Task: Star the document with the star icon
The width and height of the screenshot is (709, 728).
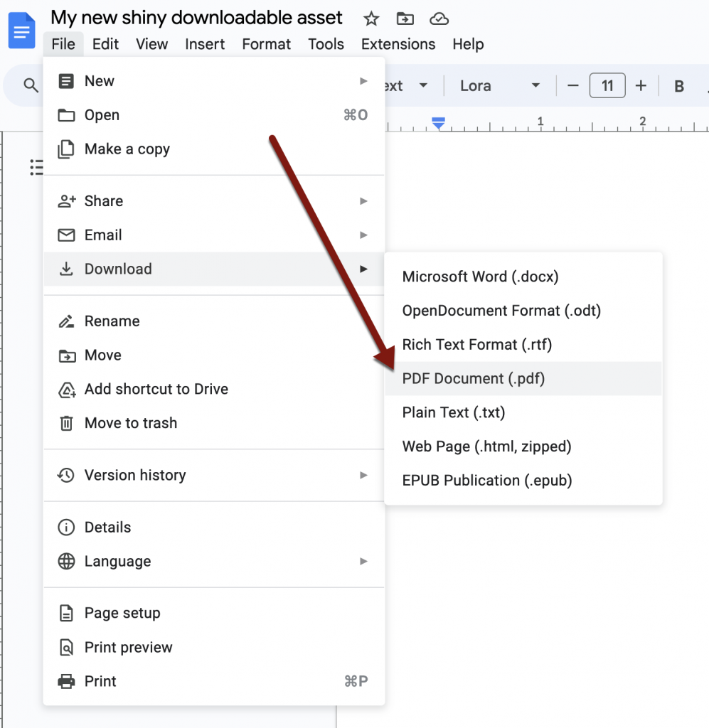Action: (x=371, y=19)
